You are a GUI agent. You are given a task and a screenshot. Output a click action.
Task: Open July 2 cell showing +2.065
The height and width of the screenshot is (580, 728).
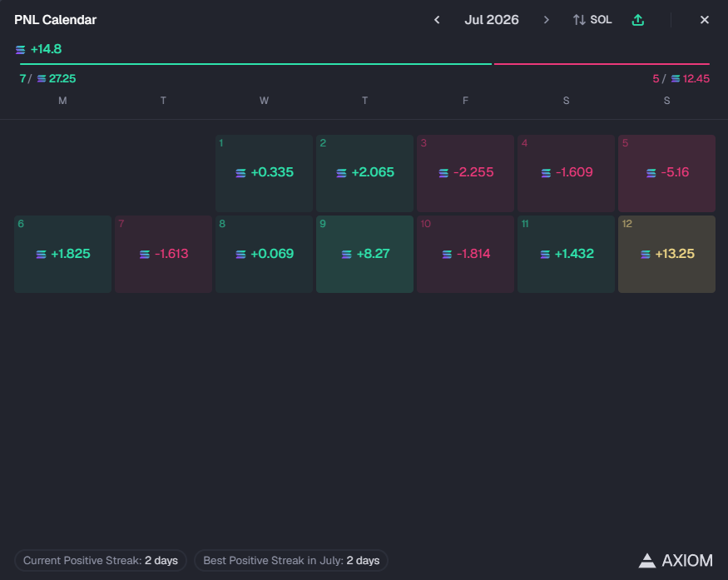(x=364, y=173)
